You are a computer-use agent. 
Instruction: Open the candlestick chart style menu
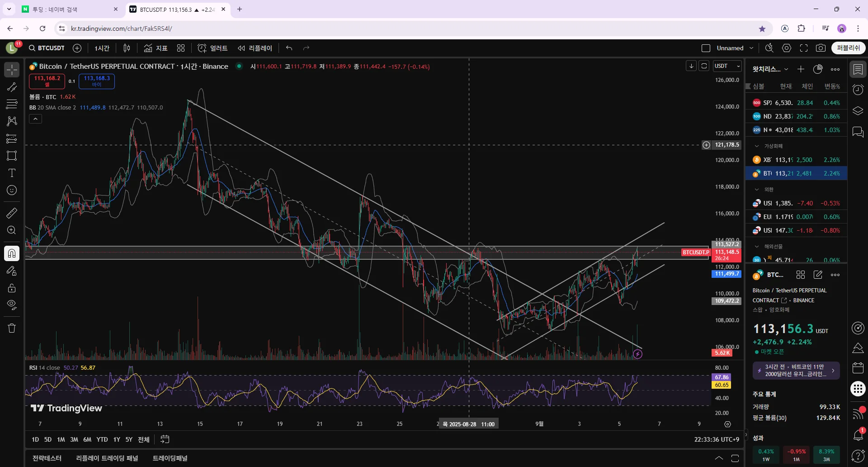[127, 48]
